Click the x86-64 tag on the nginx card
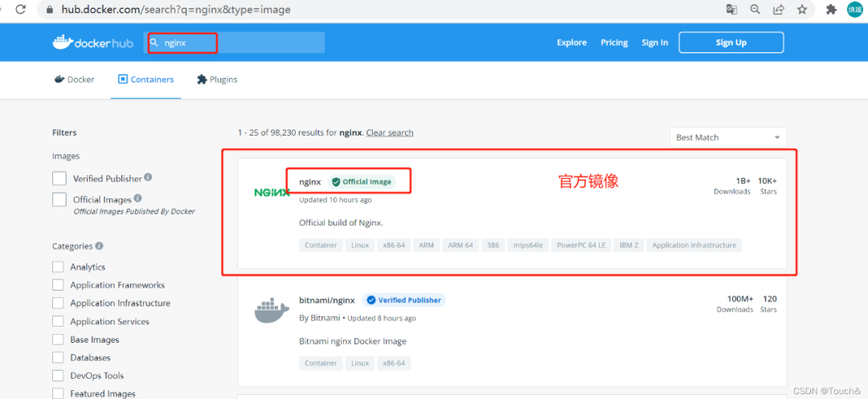 click(x=394, y=245)
